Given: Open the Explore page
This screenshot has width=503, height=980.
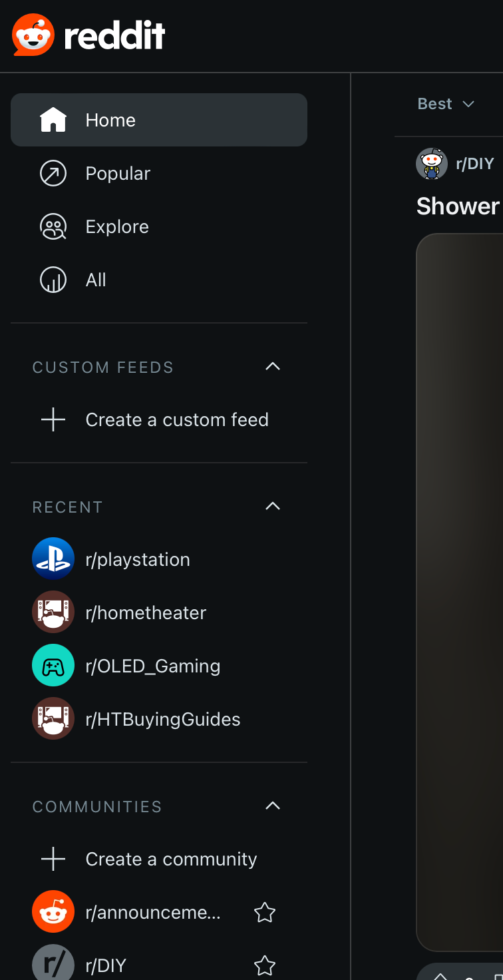Looking at the screenshot, I should pos(117,227).
